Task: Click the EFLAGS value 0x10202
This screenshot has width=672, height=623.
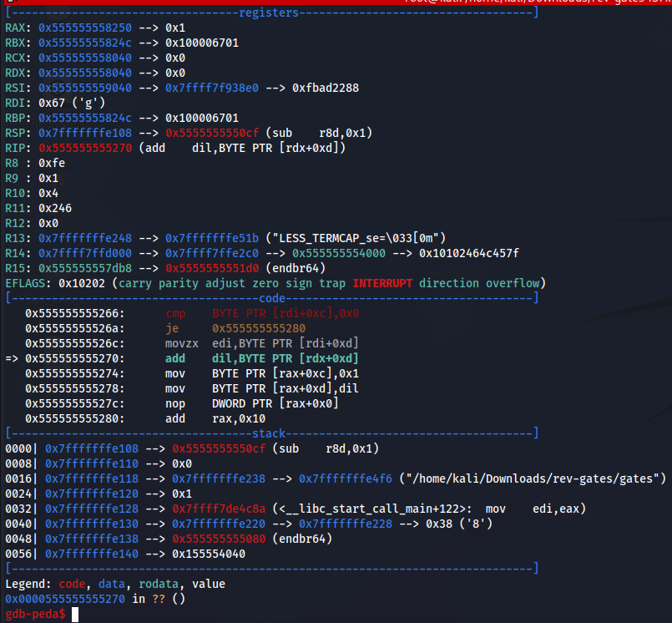Action: [x=82, y=283]
